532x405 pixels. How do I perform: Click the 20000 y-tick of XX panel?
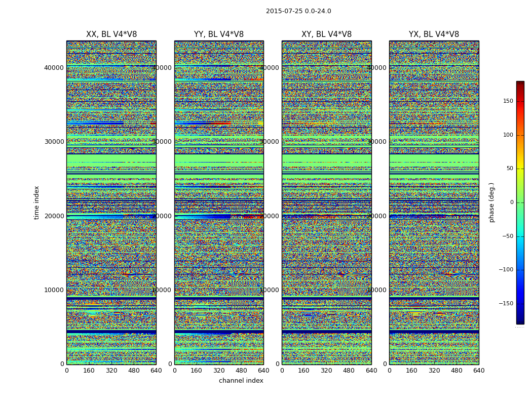coord(54,216)
